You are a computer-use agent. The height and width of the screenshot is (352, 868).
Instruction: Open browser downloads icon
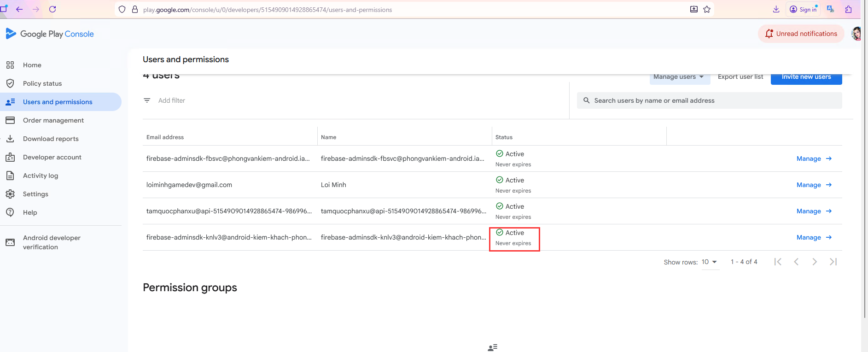[776, 9]
